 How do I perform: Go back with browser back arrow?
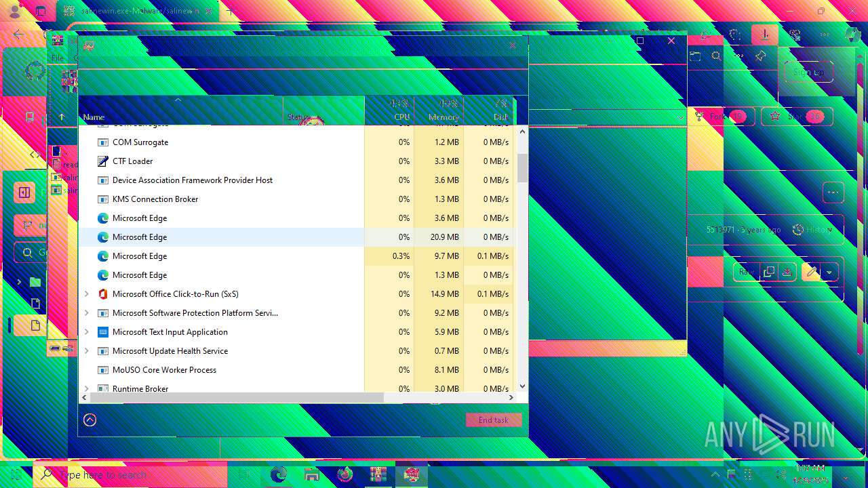pos(18,35)
